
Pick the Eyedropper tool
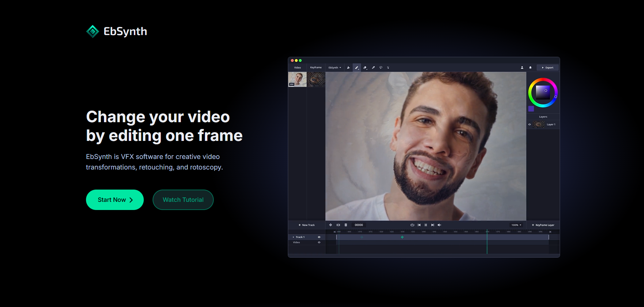(373, 68)
